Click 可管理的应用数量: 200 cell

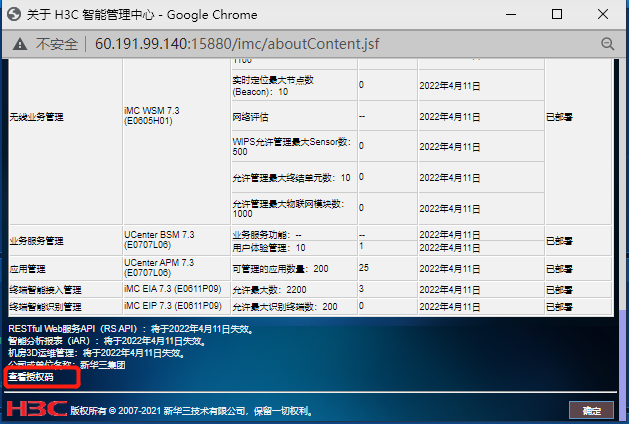pos(294,268)
